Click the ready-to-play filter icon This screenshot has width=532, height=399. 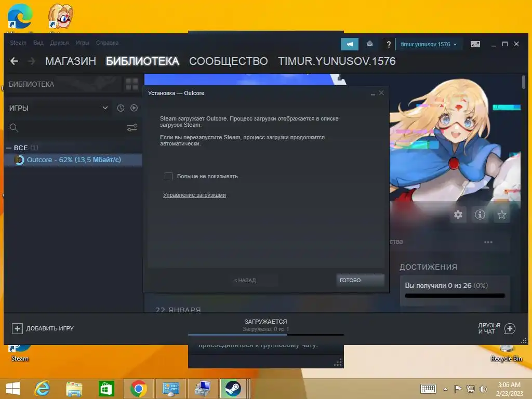point(134,108)
